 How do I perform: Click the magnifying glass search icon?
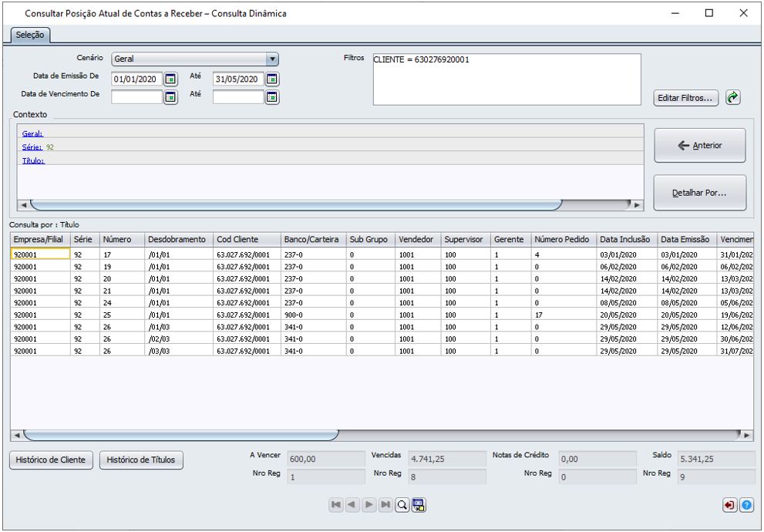[402, 505]
